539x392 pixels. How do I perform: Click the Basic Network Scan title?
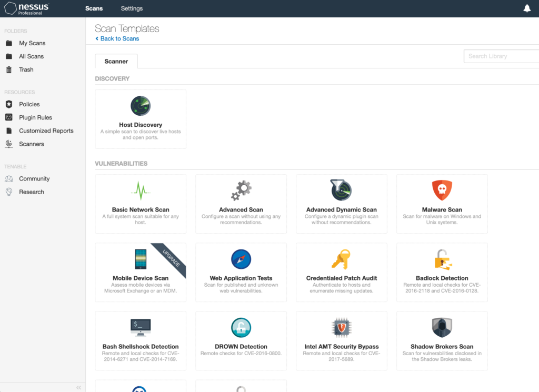[x=141, y=209]
